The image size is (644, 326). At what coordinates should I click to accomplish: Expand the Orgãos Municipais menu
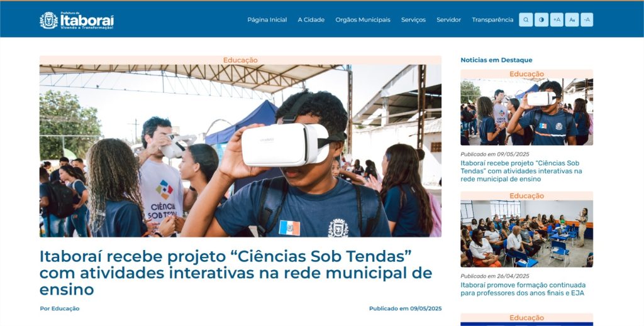click(363, 19)
